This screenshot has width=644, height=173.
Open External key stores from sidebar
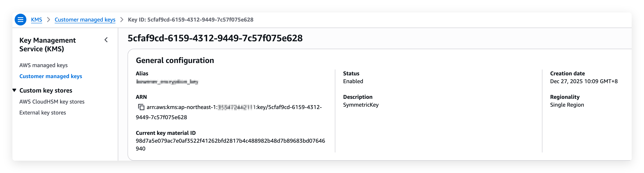[43, 112]
